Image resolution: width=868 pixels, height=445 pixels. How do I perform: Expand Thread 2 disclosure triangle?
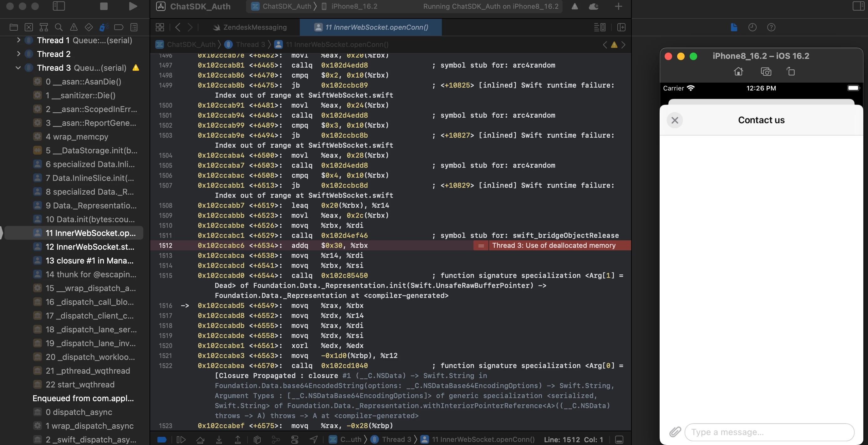18,54
